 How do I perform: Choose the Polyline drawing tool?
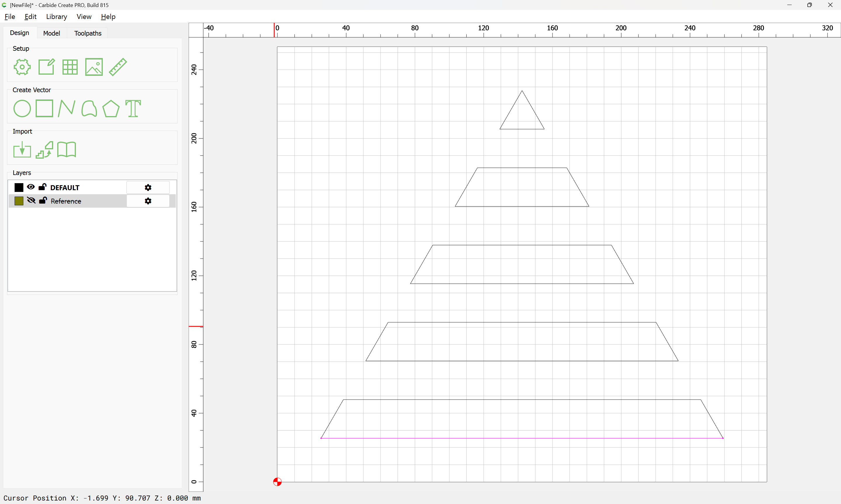(66, 108)
